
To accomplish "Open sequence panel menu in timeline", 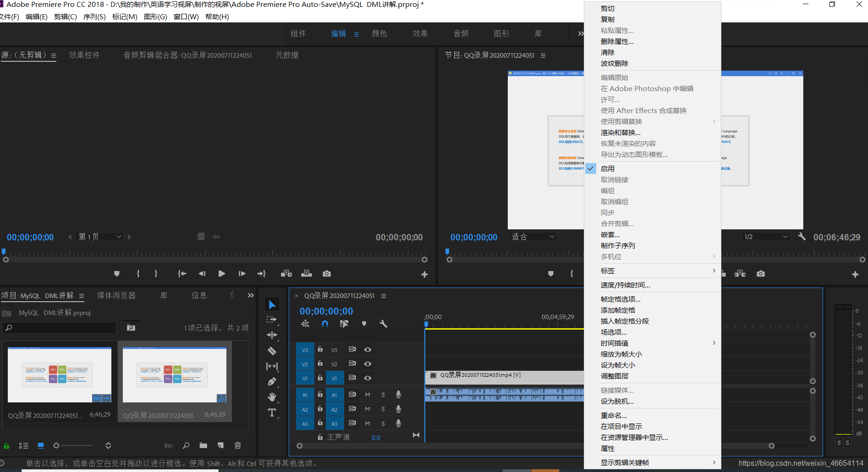I will pos(384,296).
